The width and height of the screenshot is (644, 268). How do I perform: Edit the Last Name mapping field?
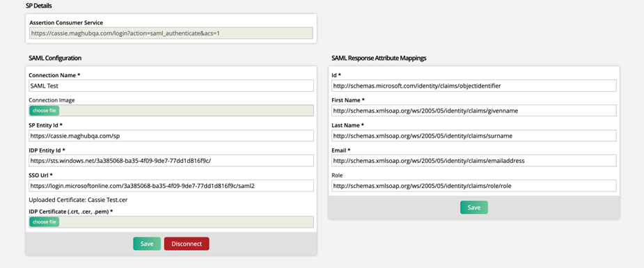474,136
